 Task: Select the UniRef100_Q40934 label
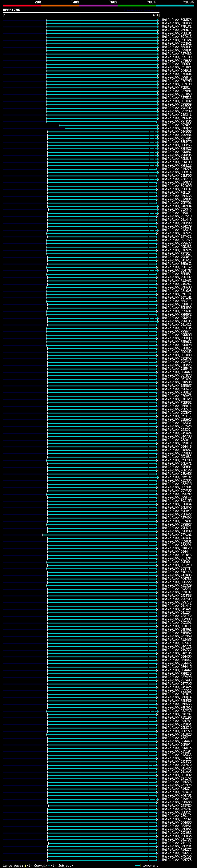pyautogui.click(x=176, y=206)
